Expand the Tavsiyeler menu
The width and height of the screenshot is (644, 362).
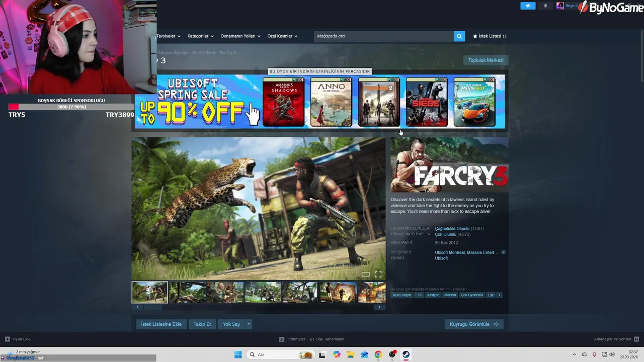169,36
